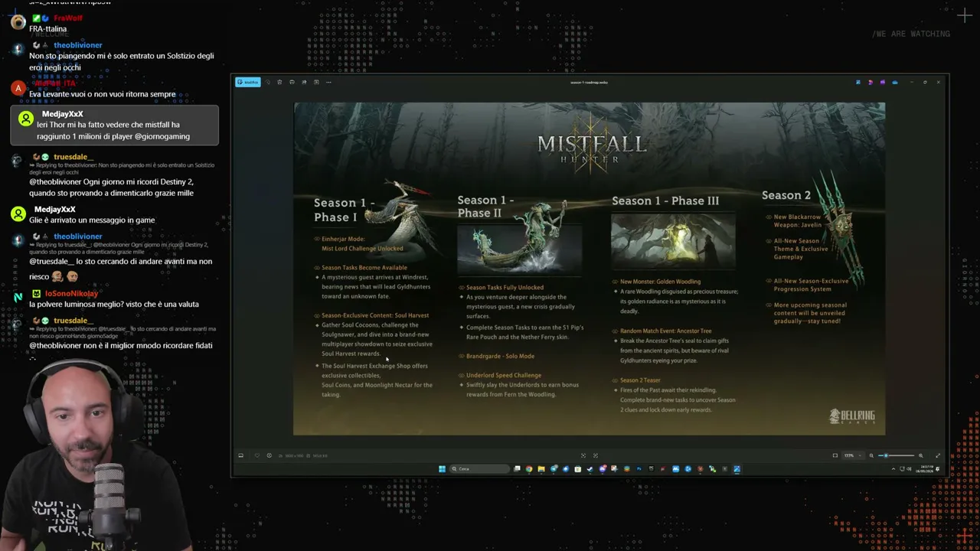Open Task View from the taskbar
This screenshot has width=980, height=551.
517,469
